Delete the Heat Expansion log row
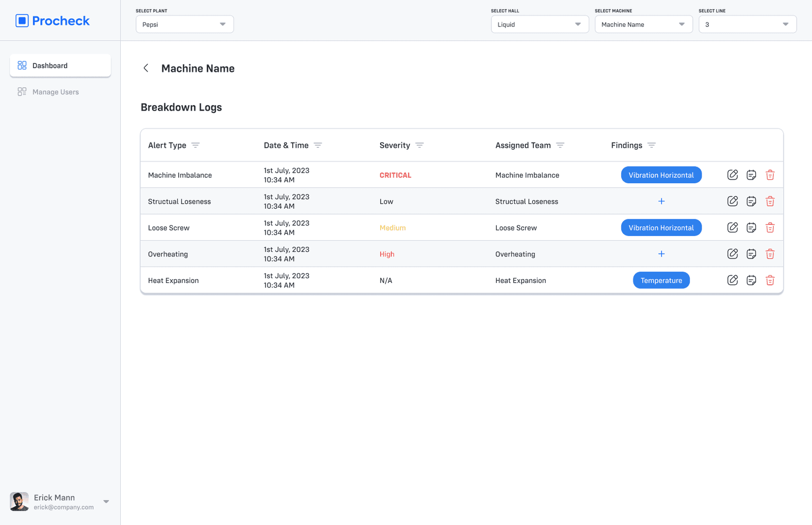812x525 pixels. (x=770, y=280)
